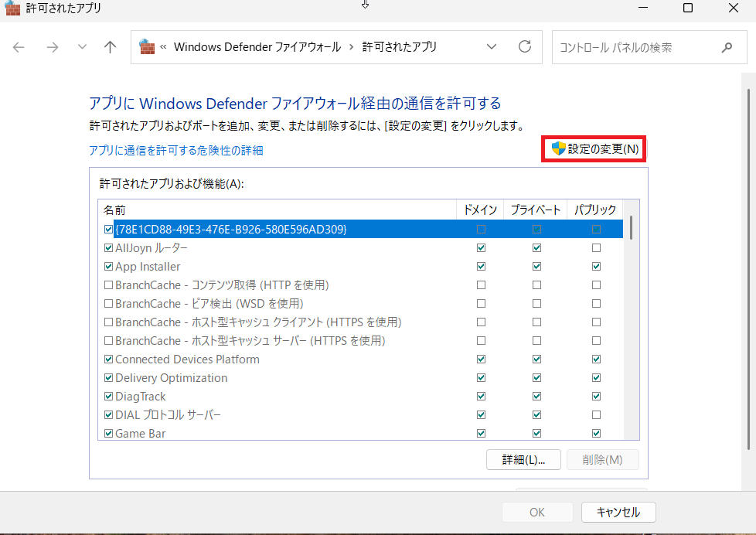The image size is (756, 535).
Task: Select the Game Bar row text
Action: pyautogui.click(x=141, y=433)
